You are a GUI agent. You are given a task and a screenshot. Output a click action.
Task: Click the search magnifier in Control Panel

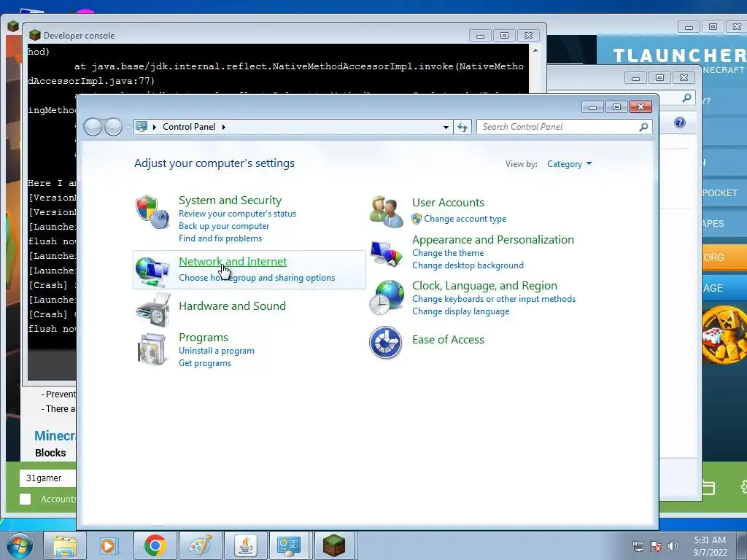tap(643, 127)
